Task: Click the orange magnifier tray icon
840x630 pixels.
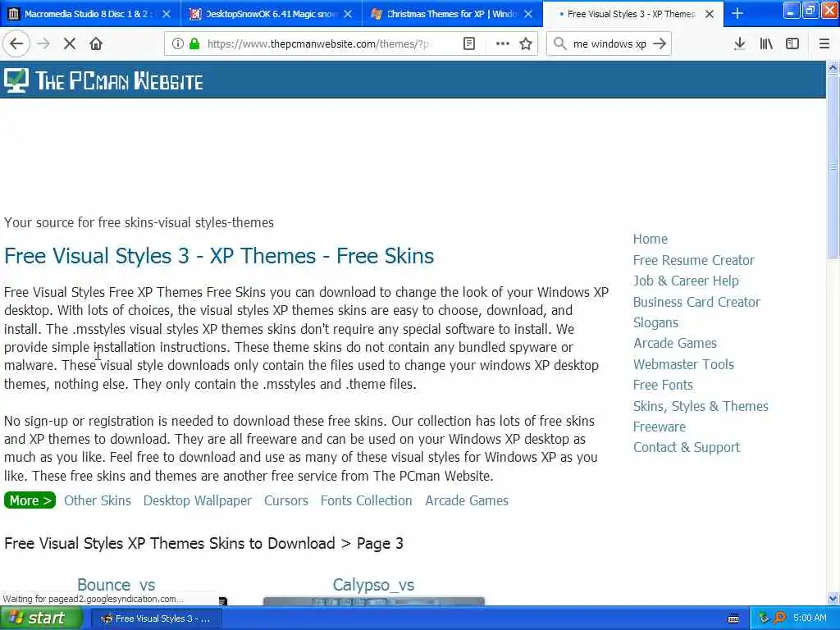Action: coord(780,619)
